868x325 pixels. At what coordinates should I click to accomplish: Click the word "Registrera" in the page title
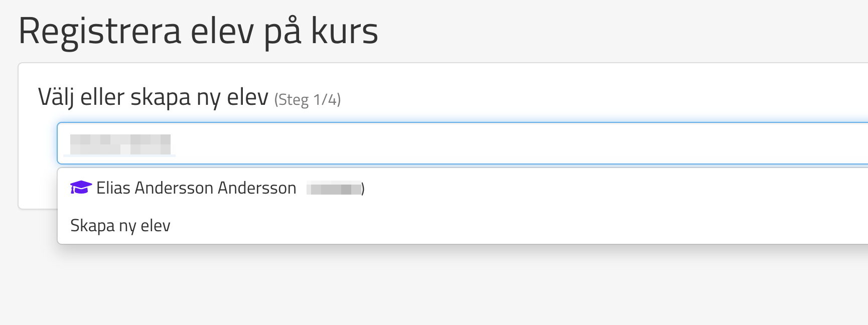tap(99, 31)
